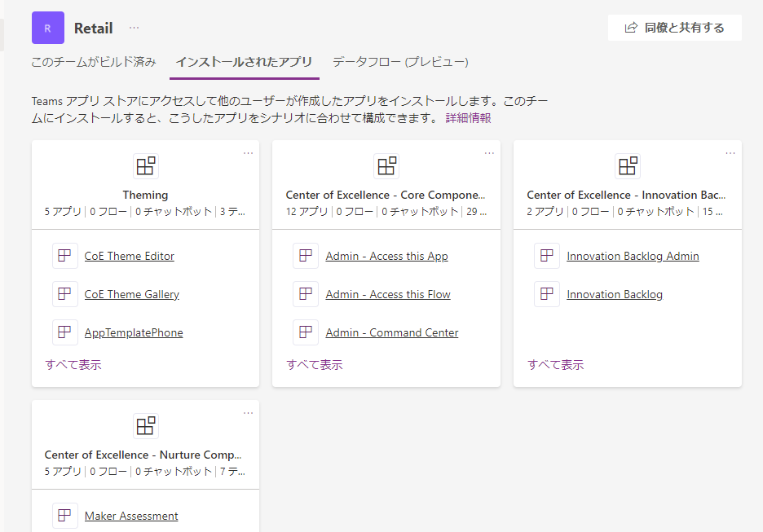Screen dimensions: 763x532
Task: Open the Innovation Backlog app link
Action: (615, 294)
